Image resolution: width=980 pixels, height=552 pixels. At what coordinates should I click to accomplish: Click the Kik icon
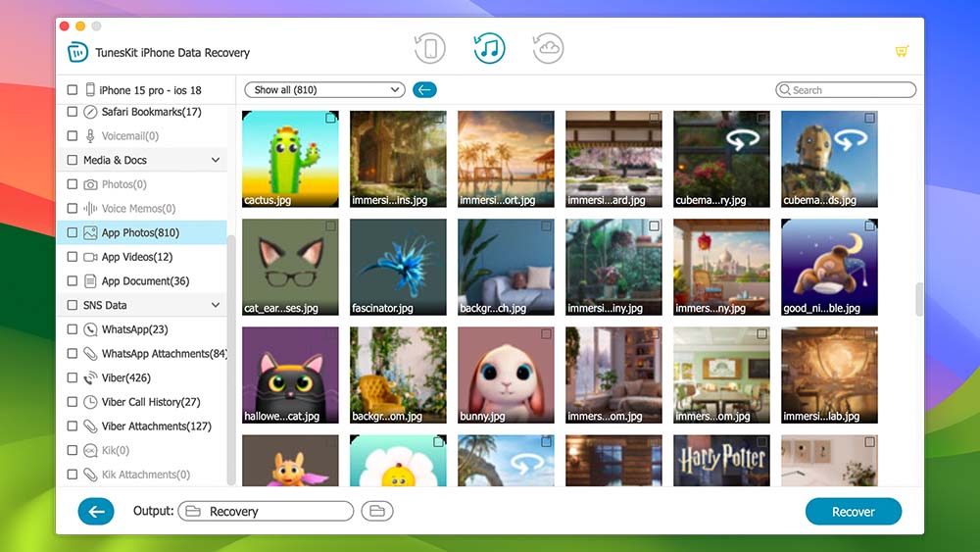[90, 450]
